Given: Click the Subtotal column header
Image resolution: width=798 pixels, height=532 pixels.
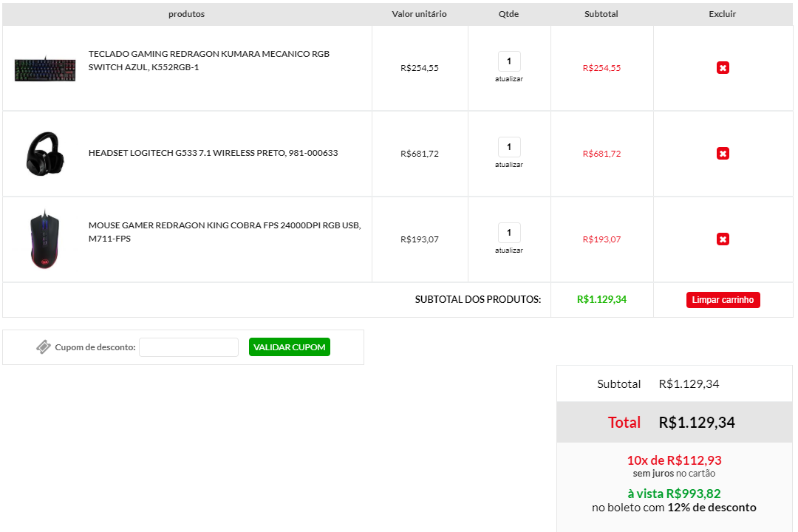Looking at the screenshot, I should pos(601,14).
